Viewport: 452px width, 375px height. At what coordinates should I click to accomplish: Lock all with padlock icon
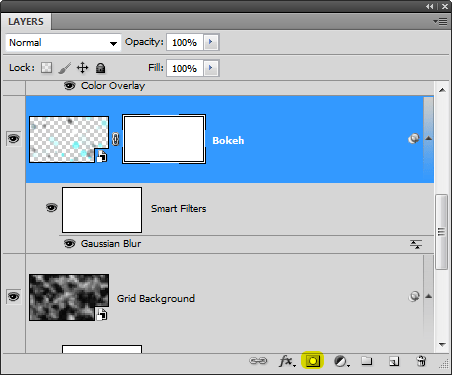pyautogui.click(x=100, y=68)
